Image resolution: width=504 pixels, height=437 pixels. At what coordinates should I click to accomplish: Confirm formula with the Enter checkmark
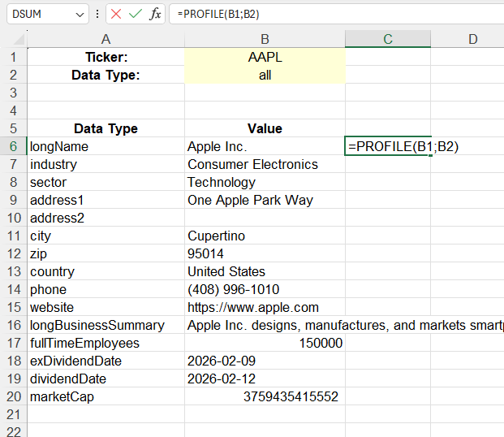coord(136,15)
